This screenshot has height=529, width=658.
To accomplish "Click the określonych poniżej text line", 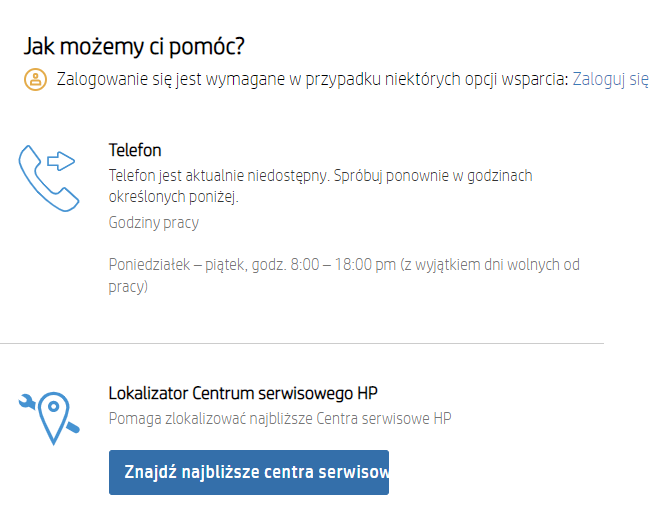I will pos(174,197).
